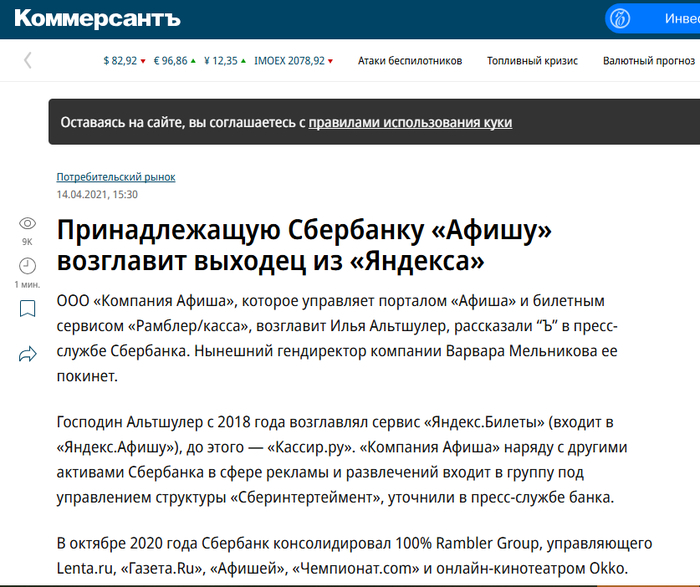This screenshot has width=700, height=587.
Task: Click the paragraph starting Господин Альтшулер
Action: 342,459
